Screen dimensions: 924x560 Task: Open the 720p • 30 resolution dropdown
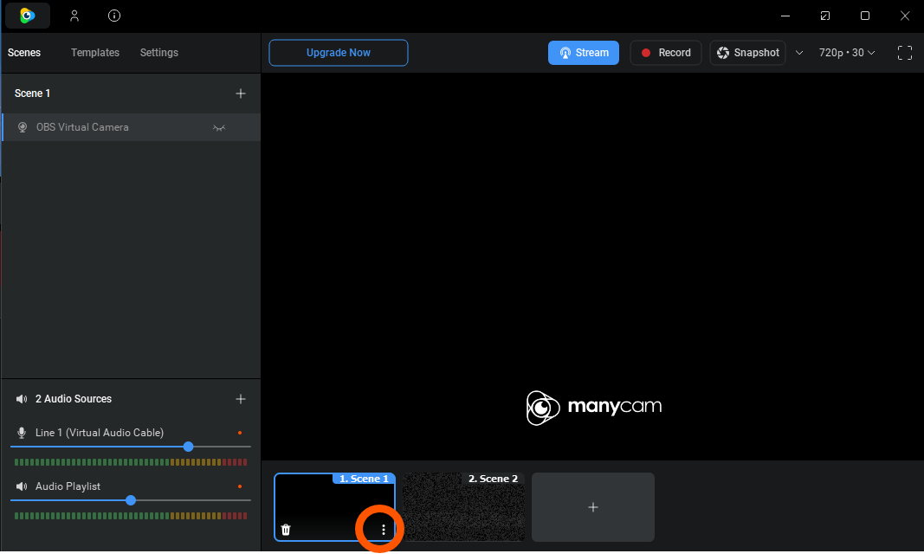[x=847, y=53]
